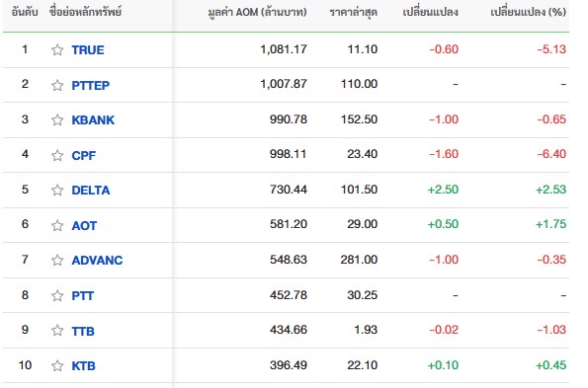View ADVANC stock details
This screenshot has width=588, height=388.
click(97, 260)
